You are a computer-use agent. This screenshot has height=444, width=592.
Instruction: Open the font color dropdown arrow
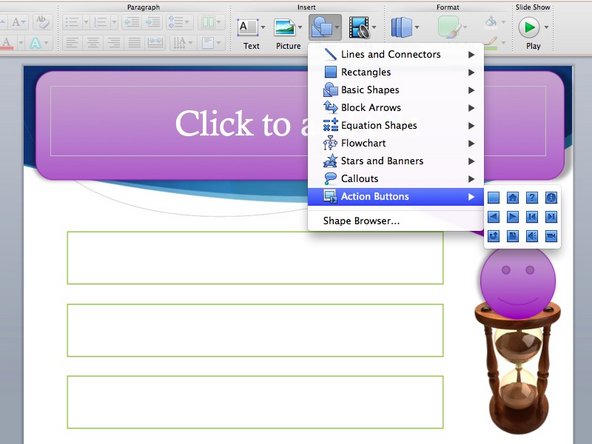(x=20, y=43)
